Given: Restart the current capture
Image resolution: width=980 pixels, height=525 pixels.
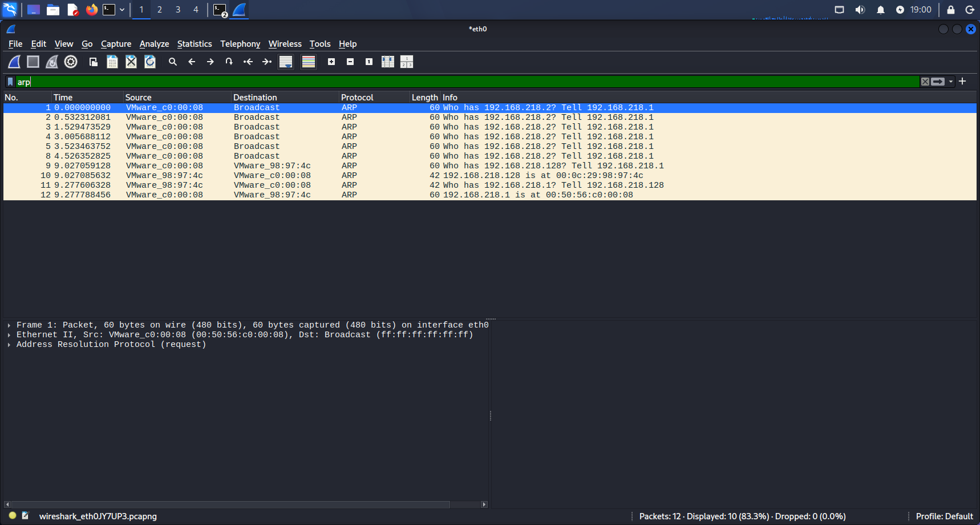Looking at the screenshot, I should 52,62.
